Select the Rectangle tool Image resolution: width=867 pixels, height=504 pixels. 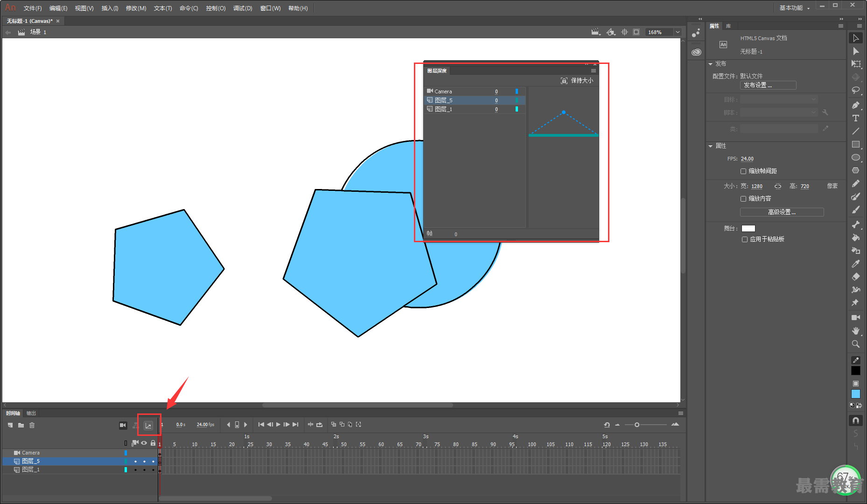[855, 144]
